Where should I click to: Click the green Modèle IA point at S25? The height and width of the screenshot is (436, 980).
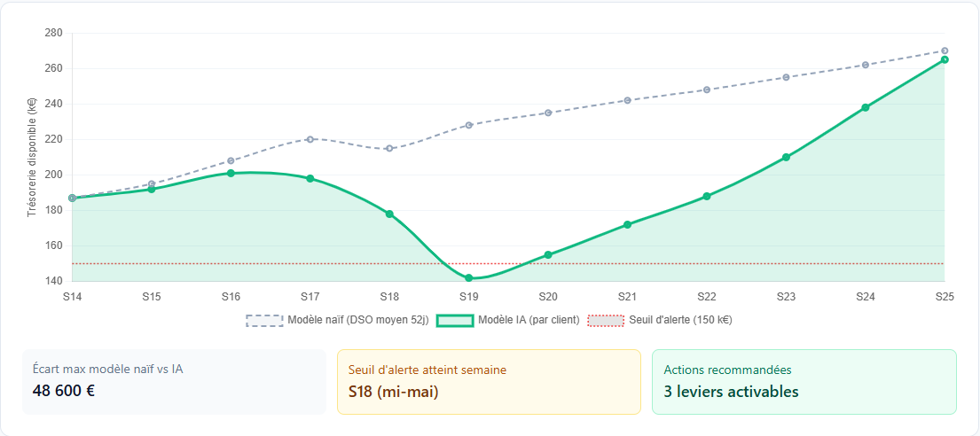[x=945, y=59]
